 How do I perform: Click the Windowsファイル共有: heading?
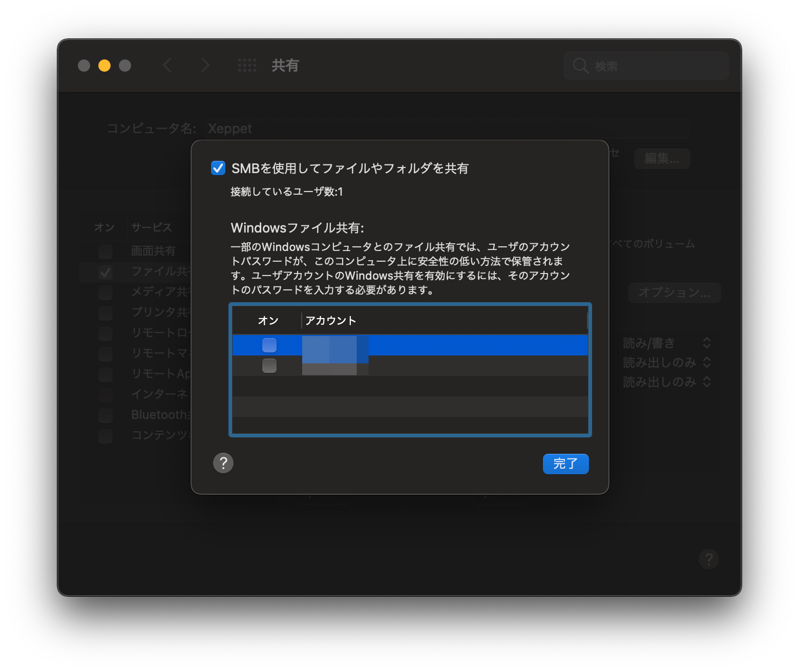(298, 228)
